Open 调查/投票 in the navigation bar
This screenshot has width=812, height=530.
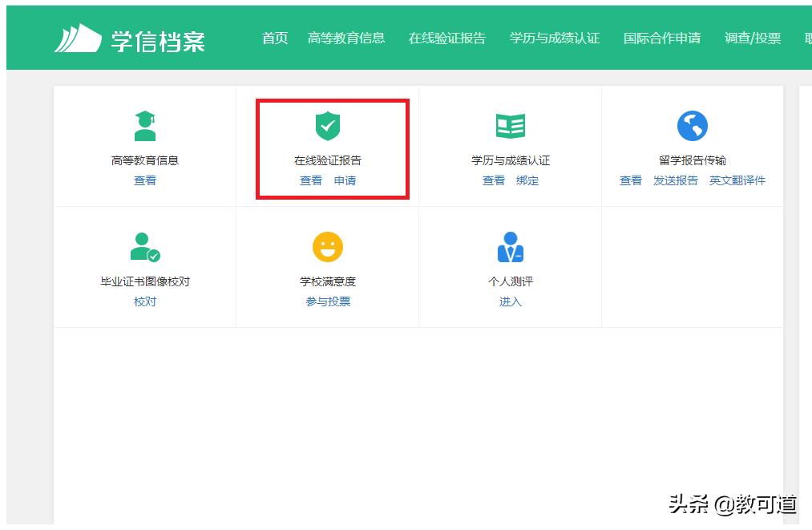(753, 38)
